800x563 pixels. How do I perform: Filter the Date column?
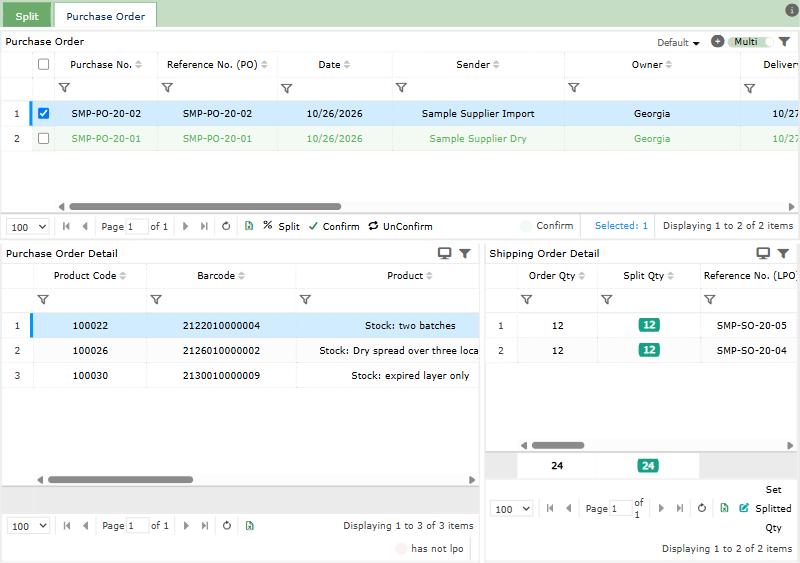287,89
